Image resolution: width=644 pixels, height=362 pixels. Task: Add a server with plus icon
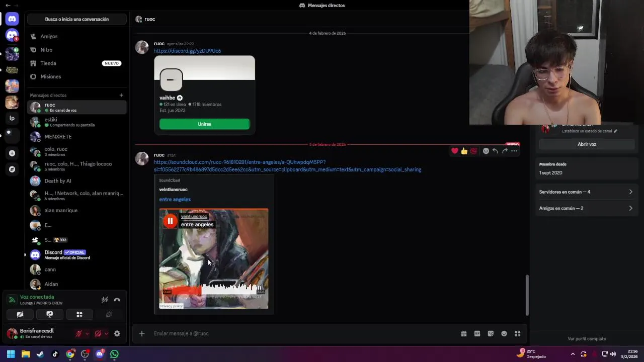[x=12, y=153]
